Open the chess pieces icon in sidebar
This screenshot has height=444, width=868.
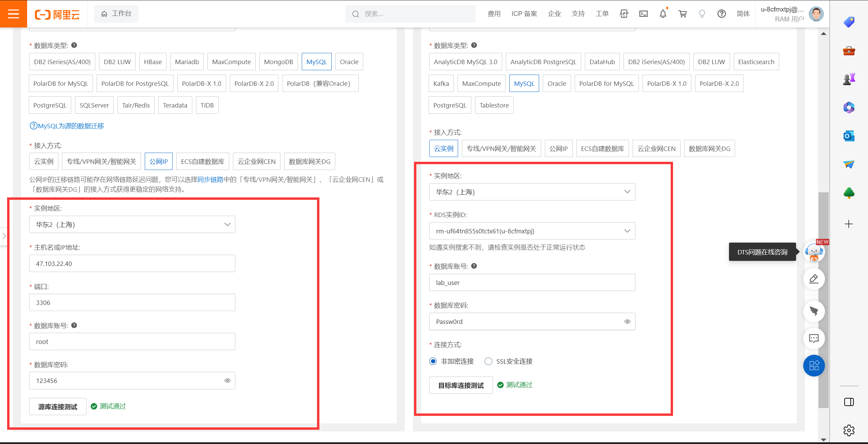pos(849,79)
